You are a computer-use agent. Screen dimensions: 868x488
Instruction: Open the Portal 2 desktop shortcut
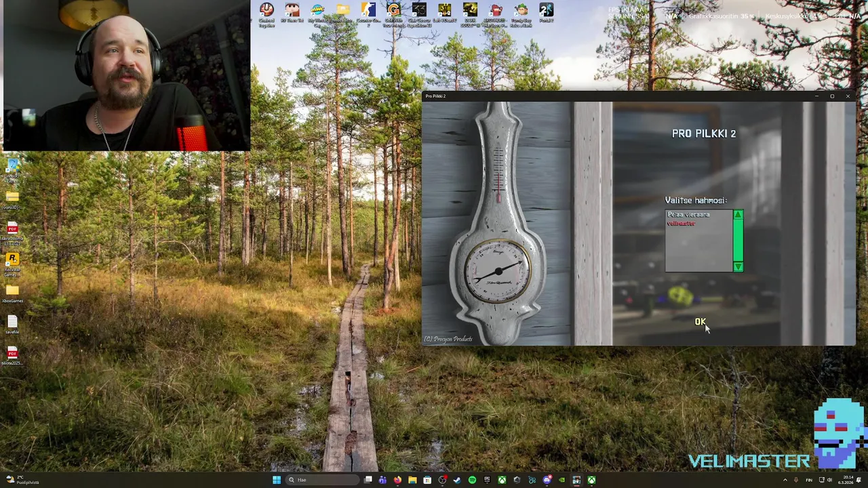click(x=547, y=13)
